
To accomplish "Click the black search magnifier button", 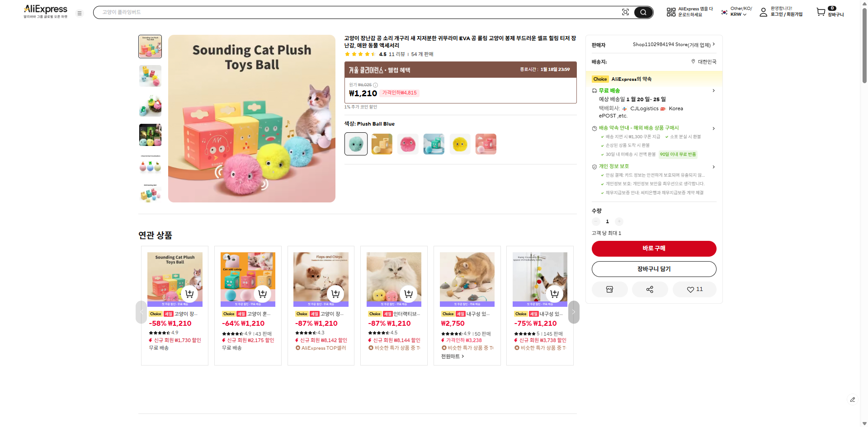I will click(x=643, y=12).
